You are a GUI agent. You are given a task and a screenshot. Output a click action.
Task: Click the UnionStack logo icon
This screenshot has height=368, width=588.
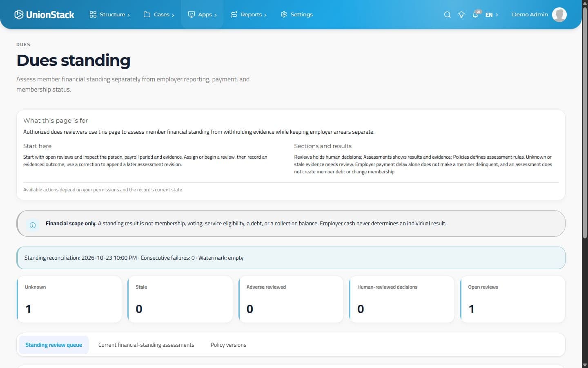(x=19, y=14)
